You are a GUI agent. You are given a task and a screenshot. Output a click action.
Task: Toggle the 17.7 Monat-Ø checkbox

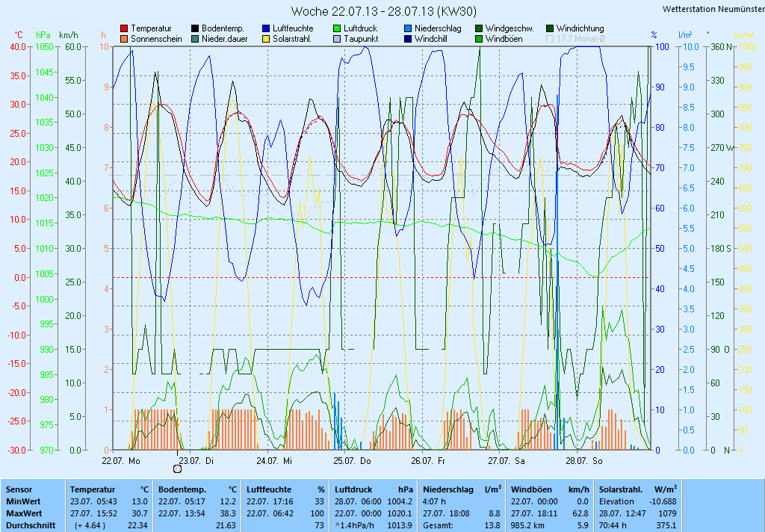pos(550,39)
